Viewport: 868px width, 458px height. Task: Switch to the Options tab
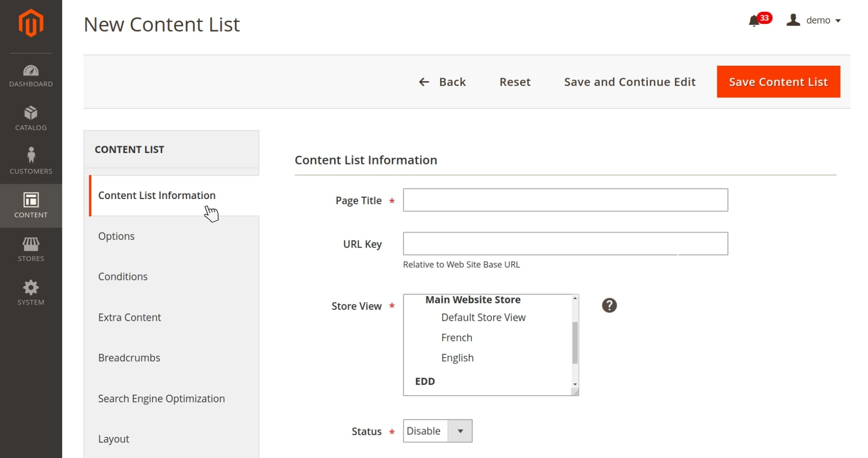tap(117, 236)
